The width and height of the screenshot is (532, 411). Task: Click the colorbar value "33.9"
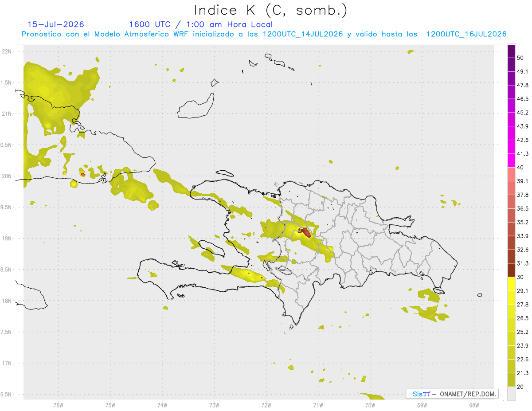pos(523,236)
